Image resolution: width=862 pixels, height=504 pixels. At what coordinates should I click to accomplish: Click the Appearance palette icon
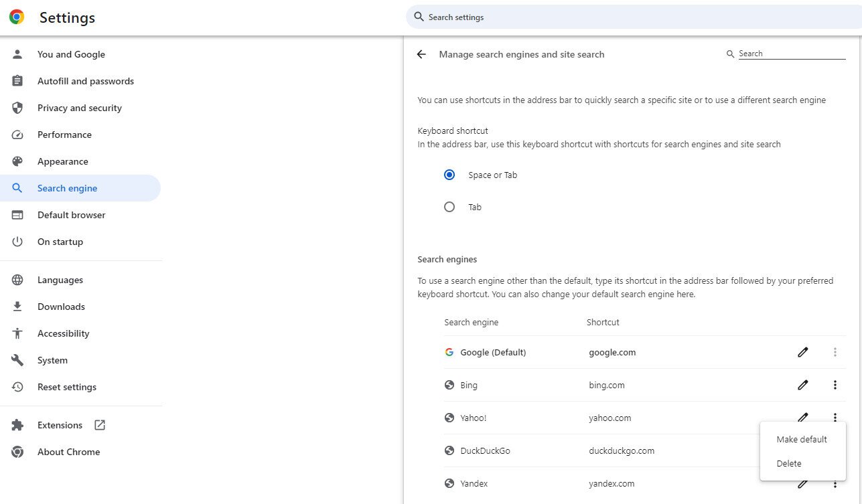[17, 161]
